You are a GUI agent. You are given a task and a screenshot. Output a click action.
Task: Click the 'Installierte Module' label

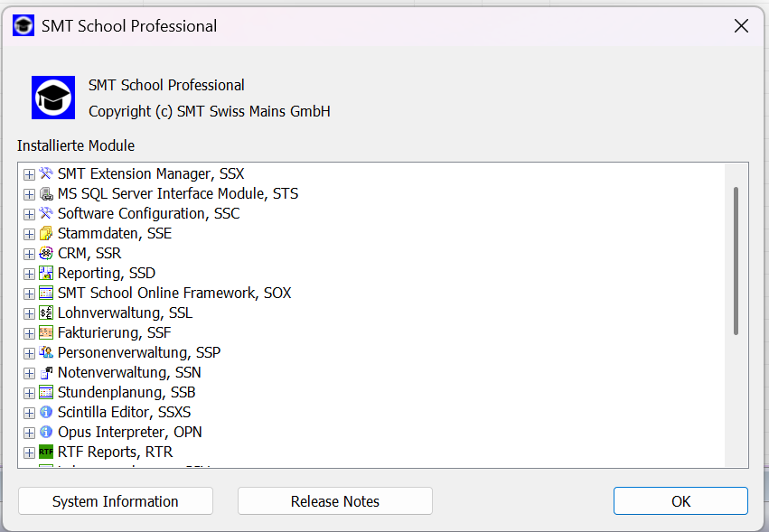(76, 145)
